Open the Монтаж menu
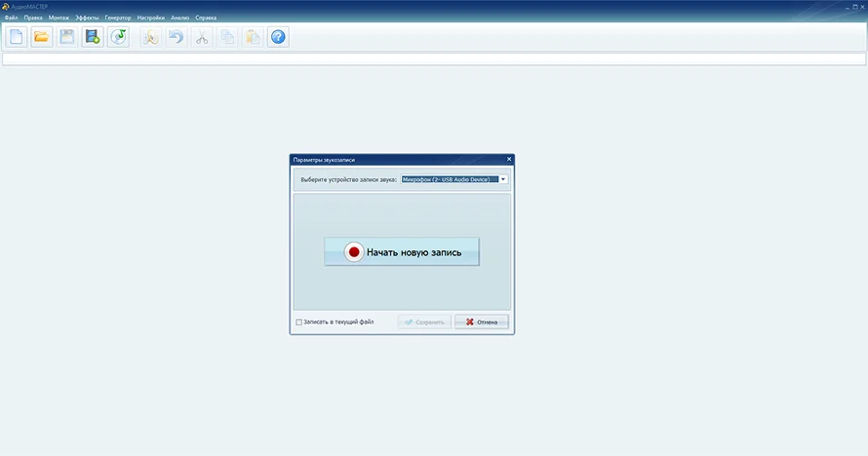 pyautogui.click(x=59, y=18)
